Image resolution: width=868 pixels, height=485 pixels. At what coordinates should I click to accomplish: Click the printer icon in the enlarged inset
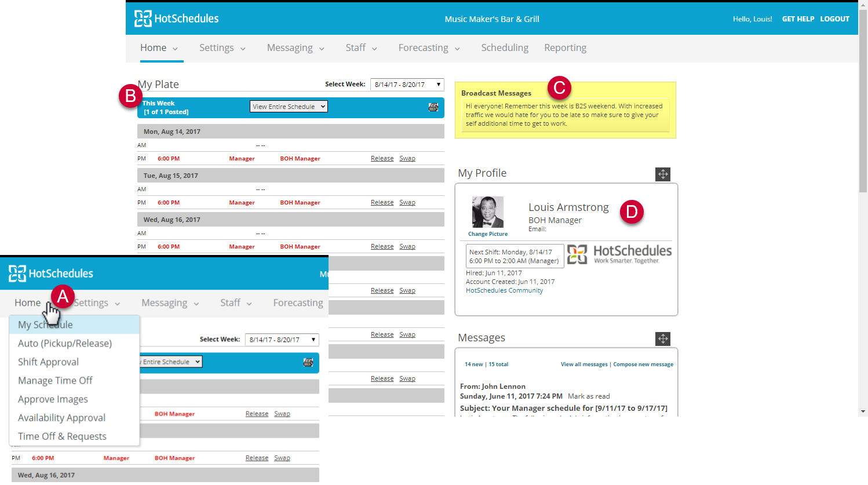[308, 362]
